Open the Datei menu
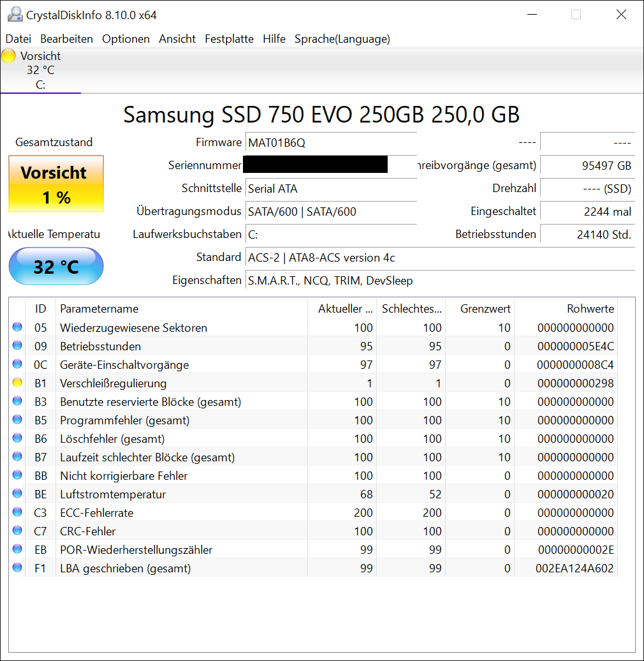The height and width of the screenshot is (661, 644). [x=18, y=39]
